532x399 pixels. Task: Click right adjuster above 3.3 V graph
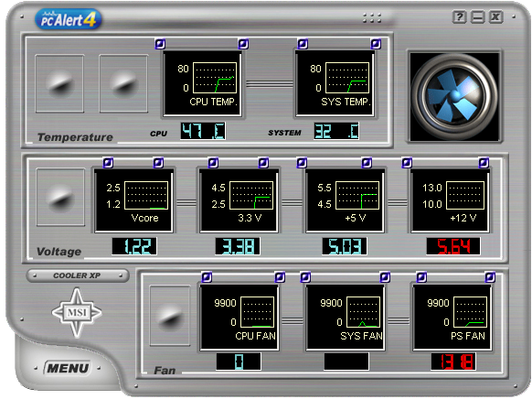263,163
